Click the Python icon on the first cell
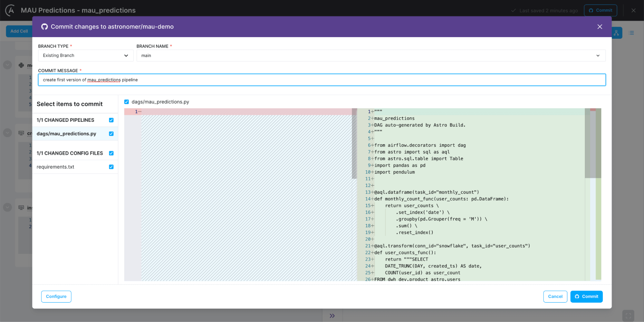The image size is (644, 322). coord(21,65)
